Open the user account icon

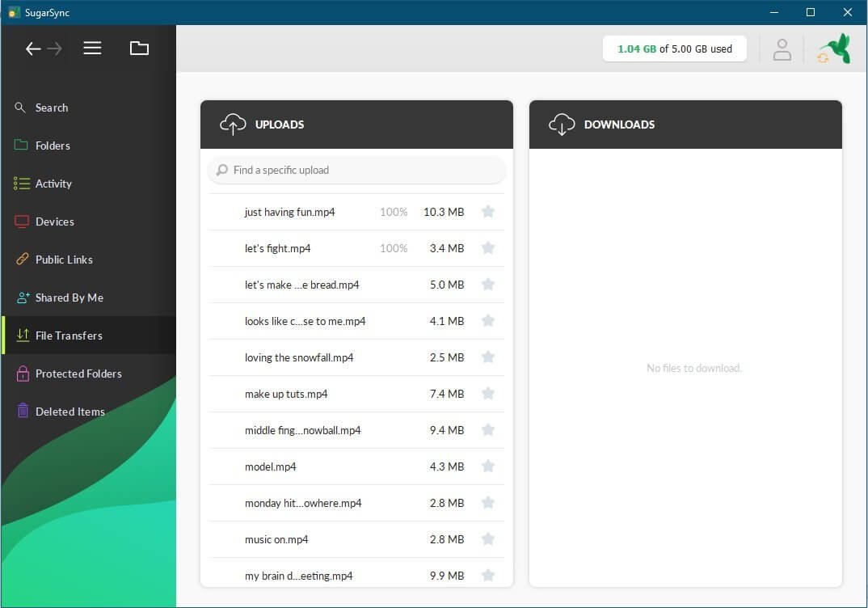pyautogui.click(x=782, y=49)
